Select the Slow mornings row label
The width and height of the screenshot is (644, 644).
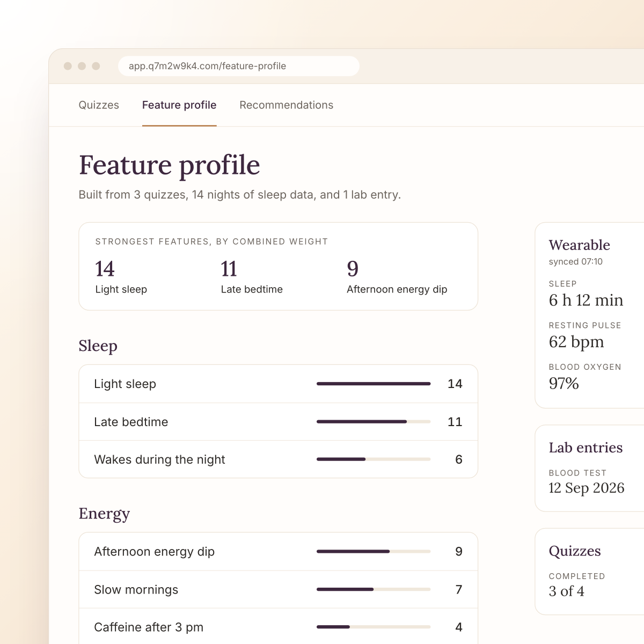click(136, 589)
